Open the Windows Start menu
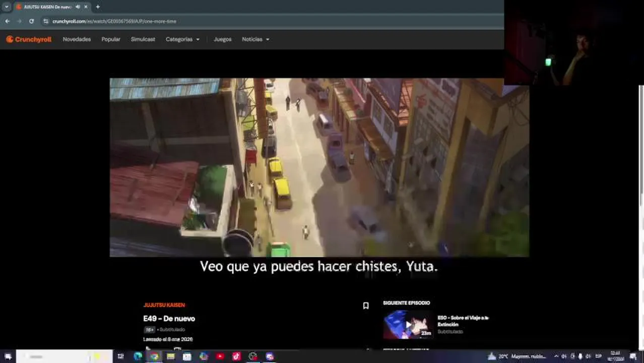This screenshot has width=644, height=363. click(8, 356)
